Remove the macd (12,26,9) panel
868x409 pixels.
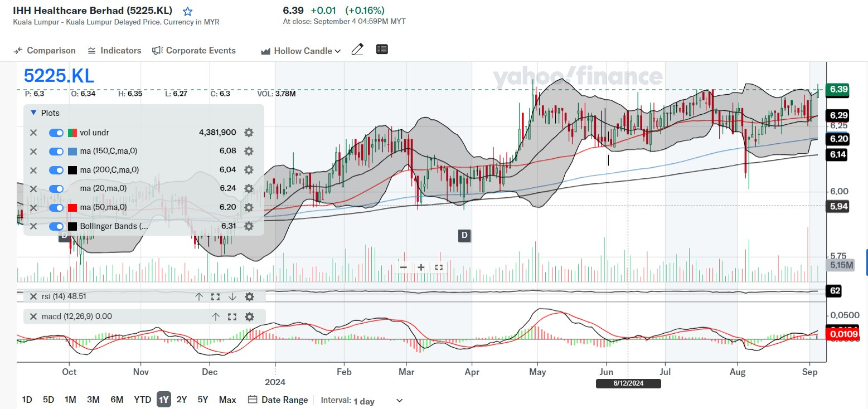(x=33, y=317)
